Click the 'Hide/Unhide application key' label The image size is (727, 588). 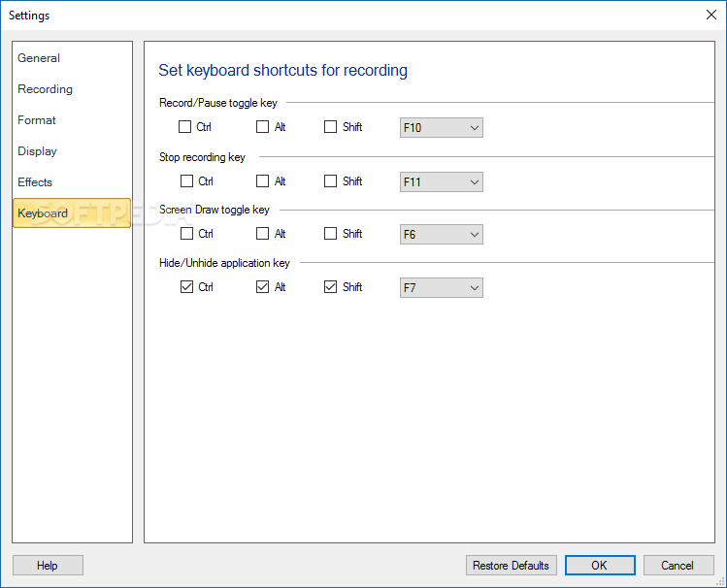click(224, 263)
